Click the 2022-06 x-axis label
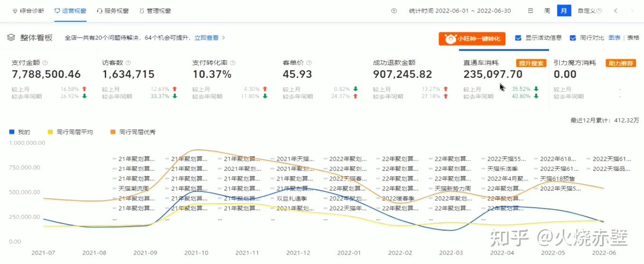The width and height of the screenshot is (644, 264). [604, 252]
